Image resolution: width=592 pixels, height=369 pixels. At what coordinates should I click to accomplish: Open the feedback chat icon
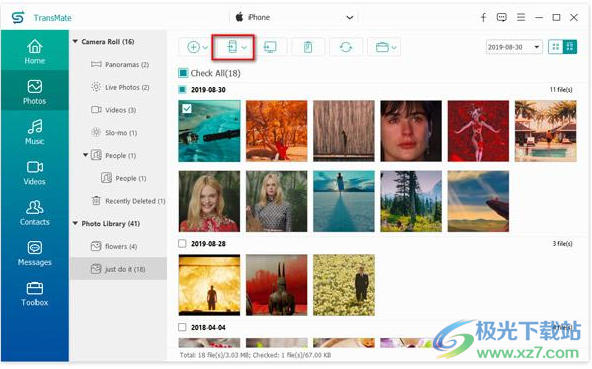(x=502, y=17)
